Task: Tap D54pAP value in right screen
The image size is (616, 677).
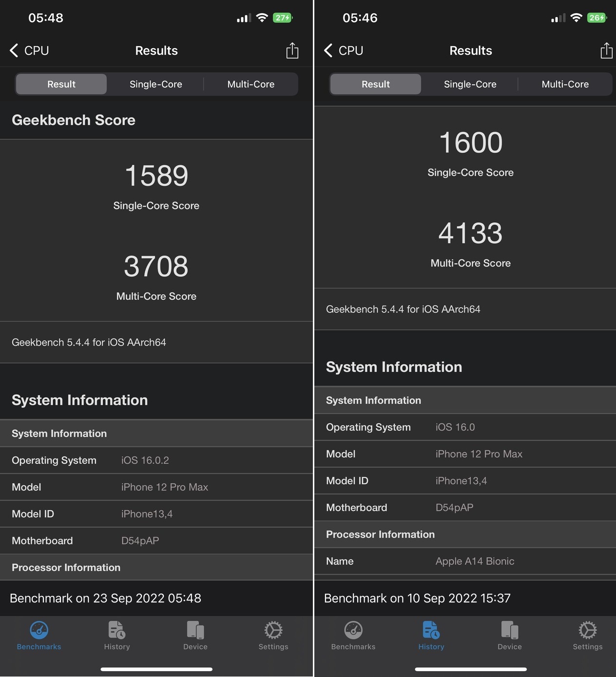Action: pos(454,507)
